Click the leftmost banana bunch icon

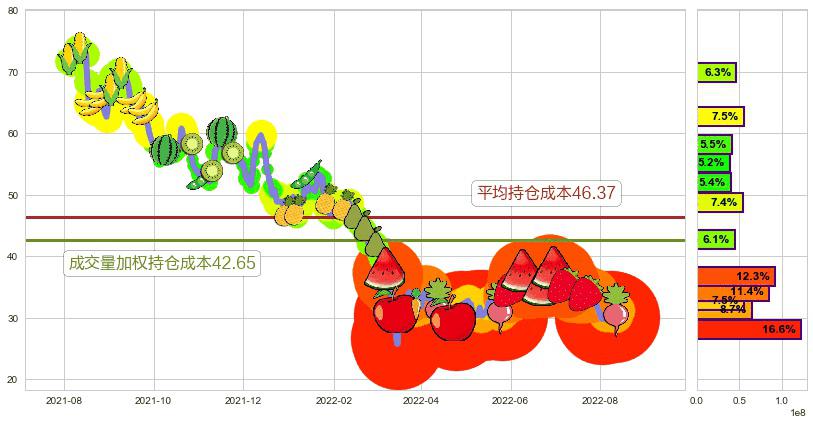[91, 105]
